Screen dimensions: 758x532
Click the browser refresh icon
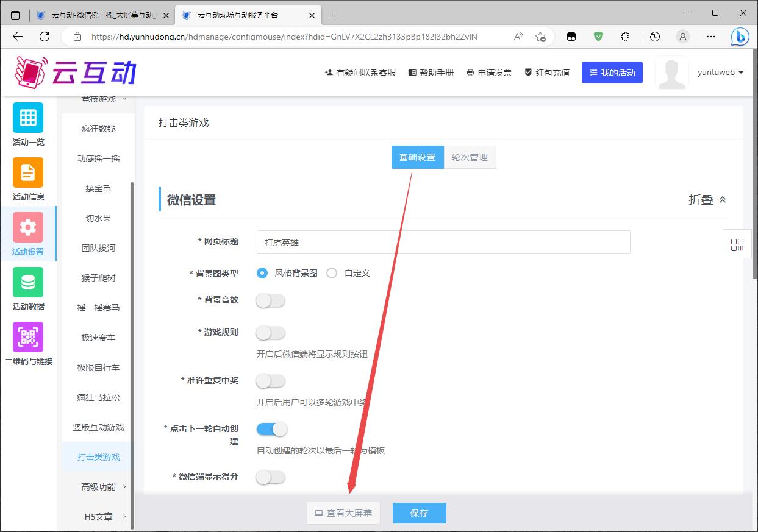coord(45,37)
